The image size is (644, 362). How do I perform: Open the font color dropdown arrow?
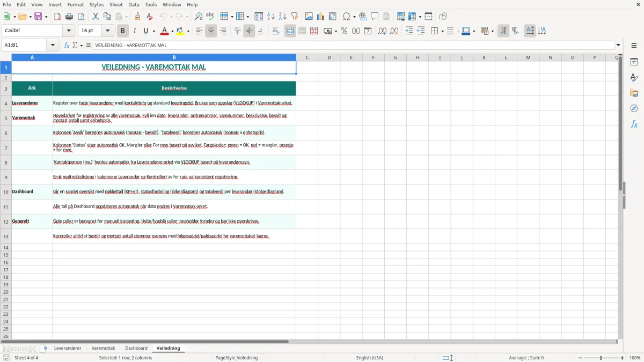pos(172,31)
